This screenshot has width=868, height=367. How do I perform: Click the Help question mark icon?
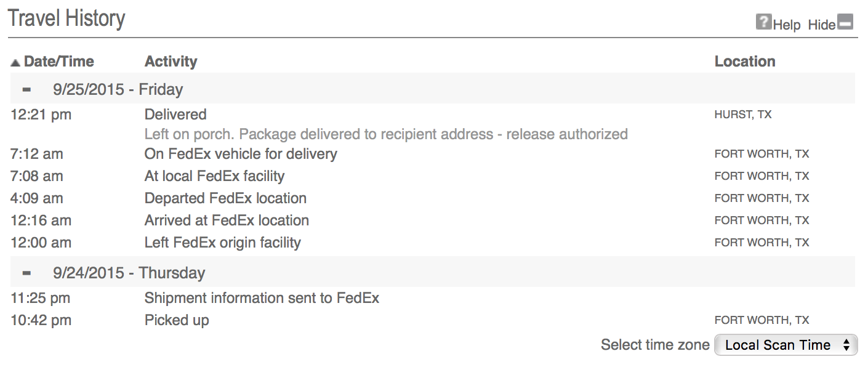click(x=763, y=23)
